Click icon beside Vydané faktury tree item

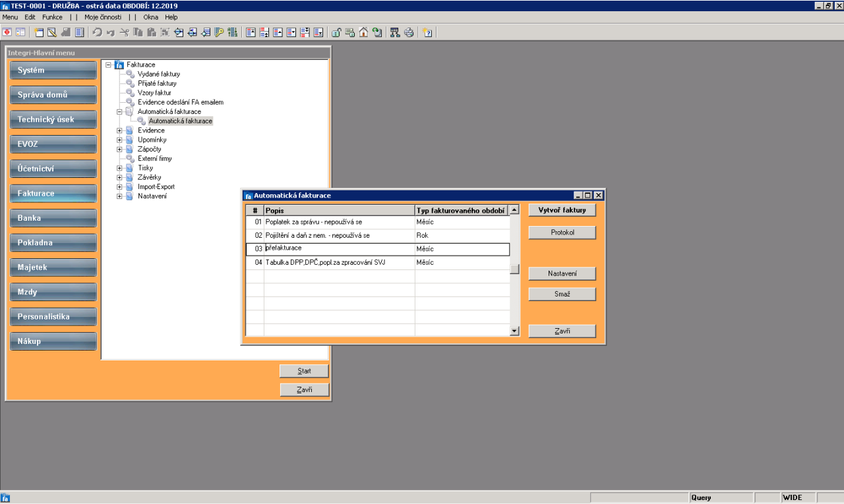[x=131, y=74]
